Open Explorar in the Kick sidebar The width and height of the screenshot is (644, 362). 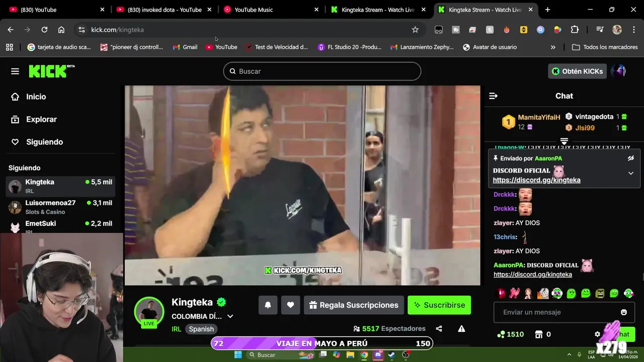click(41, 119)
